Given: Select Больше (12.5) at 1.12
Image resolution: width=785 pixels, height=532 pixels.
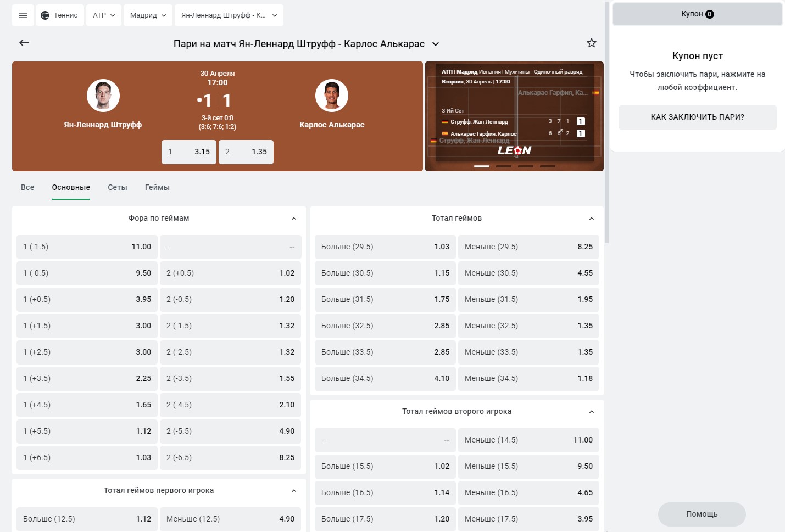Looking at the screenshot, I should 87,519.
